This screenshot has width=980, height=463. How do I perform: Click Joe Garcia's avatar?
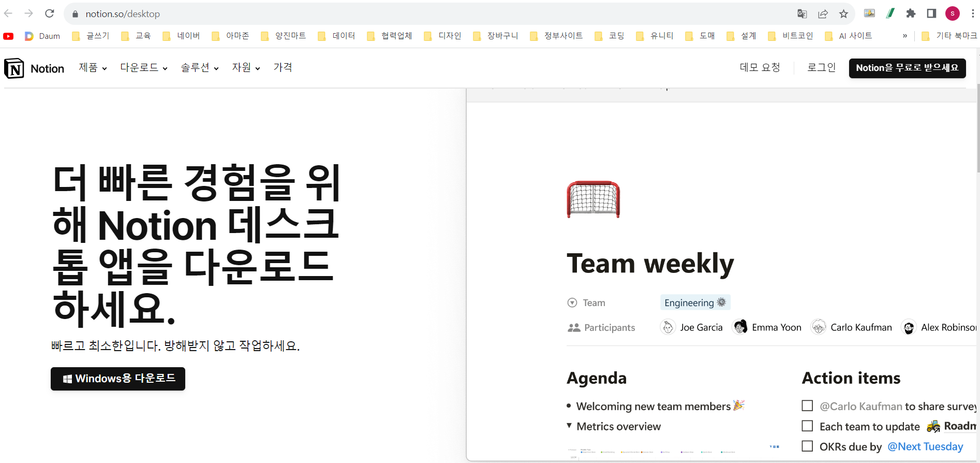click(668, 327)
